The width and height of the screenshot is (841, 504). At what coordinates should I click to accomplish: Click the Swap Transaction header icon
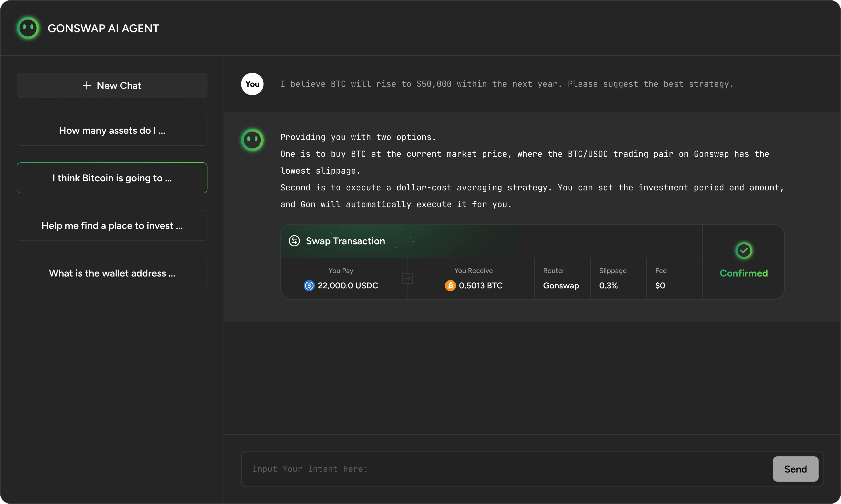pyautogui.click(x=294, y=241)
